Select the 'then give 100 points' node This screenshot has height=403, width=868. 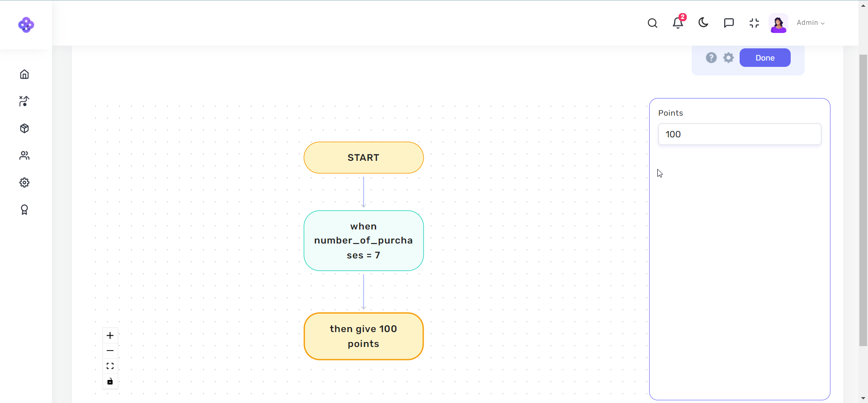click(x=363, y=336)
